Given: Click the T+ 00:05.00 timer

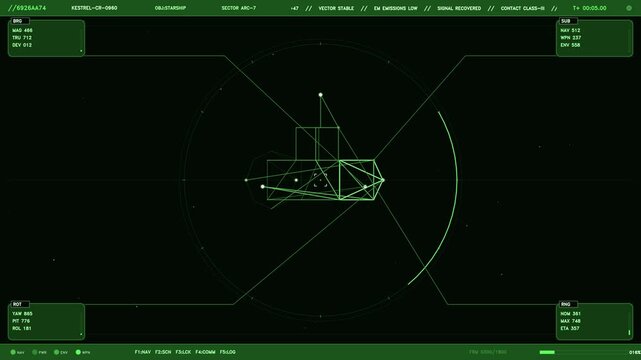Looking at the screenshot, I should pyautogui.click(x=589, y=8).
